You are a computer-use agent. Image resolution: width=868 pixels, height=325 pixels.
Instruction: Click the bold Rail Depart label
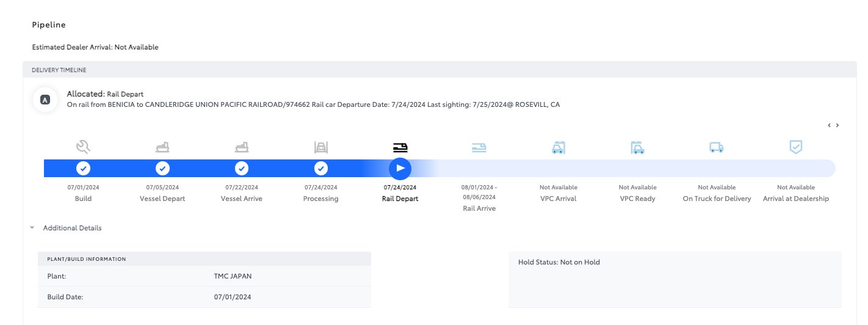click(400, 199)
